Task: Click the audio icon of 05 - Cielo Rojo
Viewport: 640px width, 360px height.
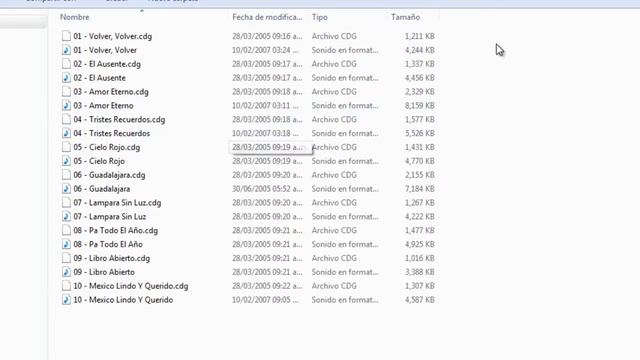Action: 66,161
